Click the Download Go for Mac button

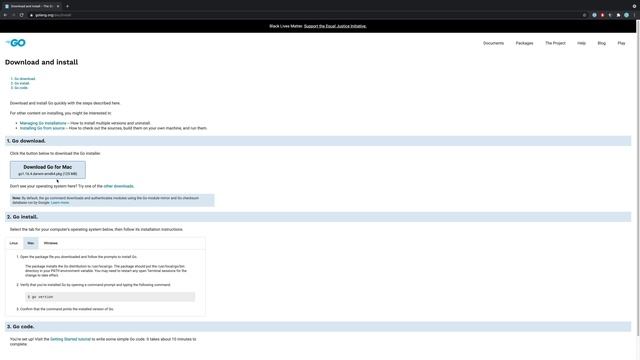click(48, 170)
